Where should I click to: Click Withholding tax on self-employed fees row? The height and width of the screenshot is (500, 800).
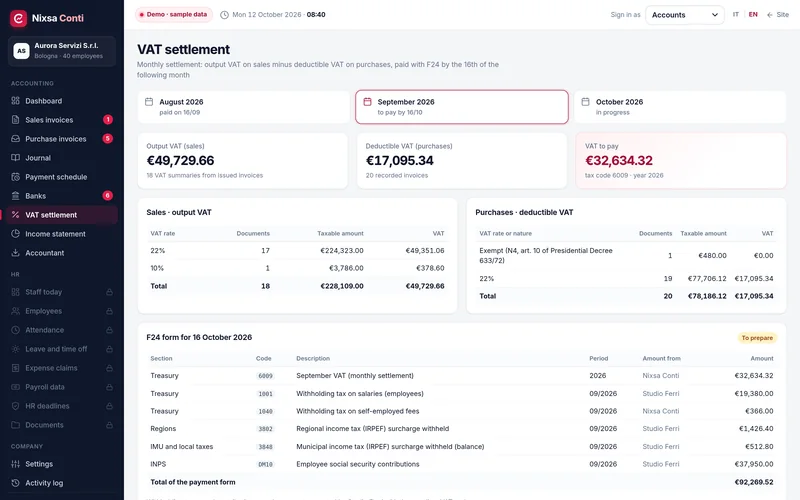pyautogui.click(x=462, y=411)
